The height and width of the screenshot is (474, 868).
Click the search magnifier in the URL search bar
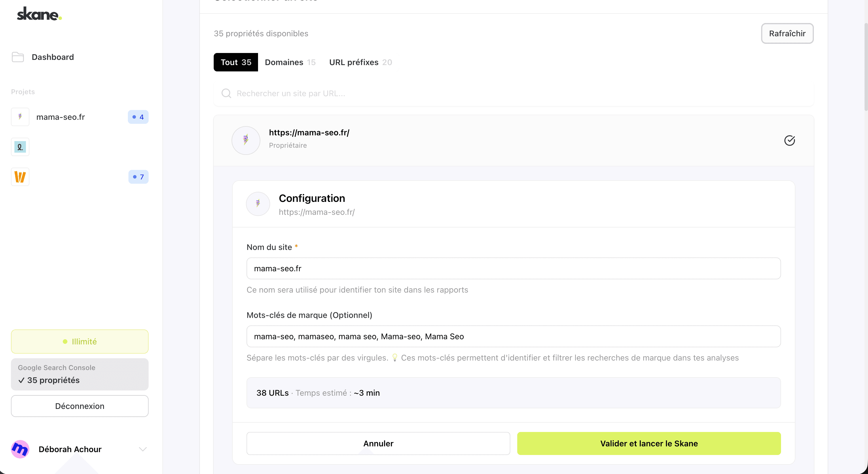pyautogui.click(x=226, y=93)
